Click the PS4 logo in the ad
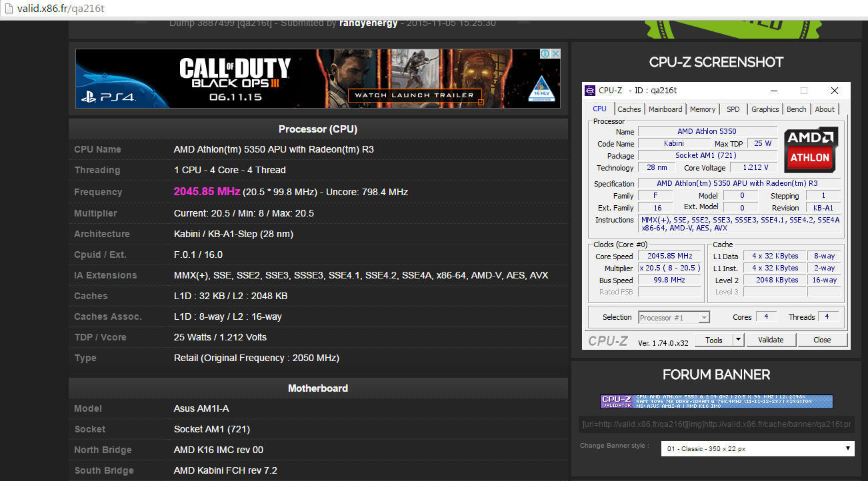The width and height of the screenshot is (868, 481). 108,97
